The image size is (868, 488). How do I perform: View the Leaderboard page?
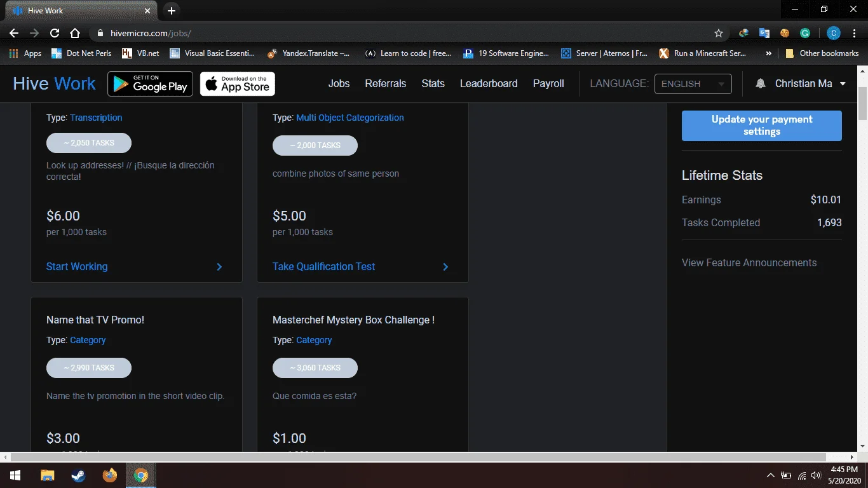coord(489,83)
